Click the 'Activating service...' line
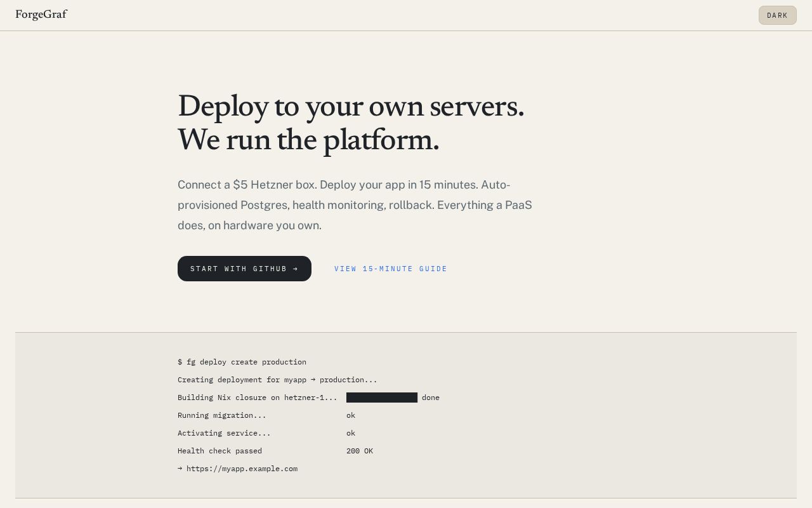This screenshot has height=508, width=812. tap(224, 433)
